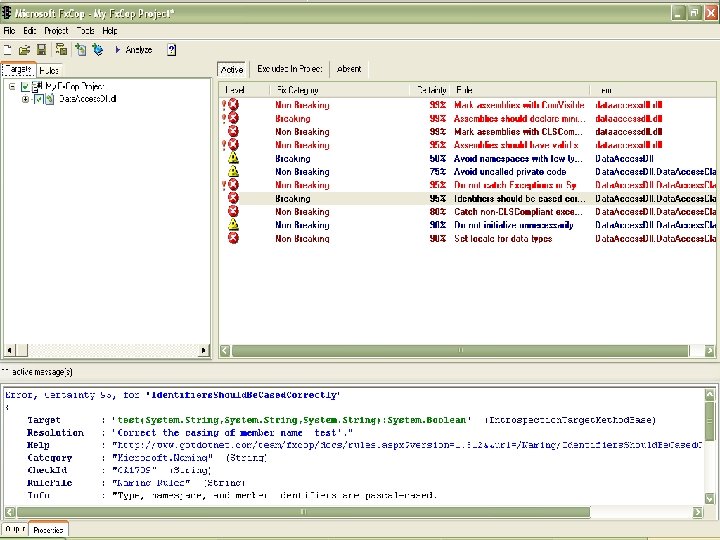This screenshot has height=540, width=720.
Task: Expand the DataAccessDll.dll tree node
Action: point(24,99)
